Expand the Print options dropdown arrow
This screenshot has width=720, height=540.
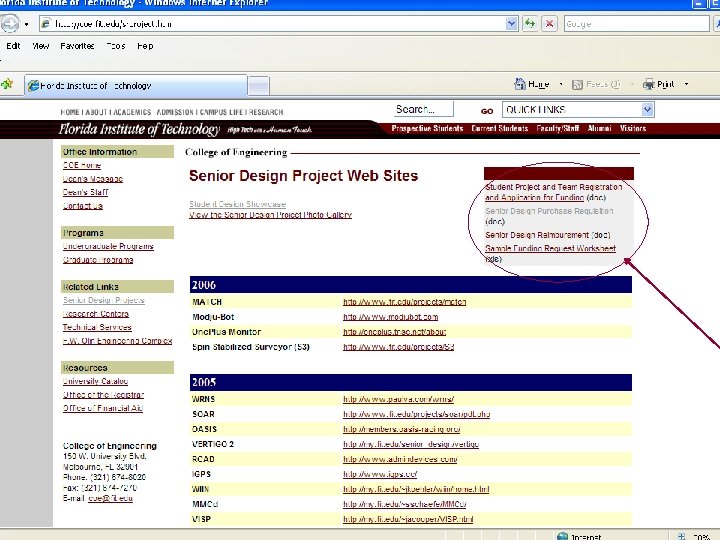coord(686,84)
